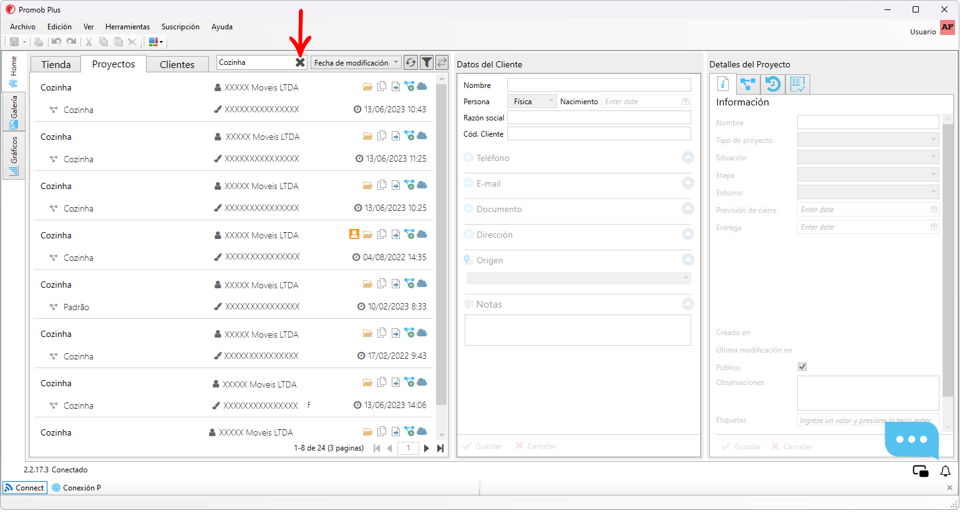Open the Previsión de cierre calendar picker
Image resolution: width=980 pixels, height=531 pixels.
pos(934,210)
